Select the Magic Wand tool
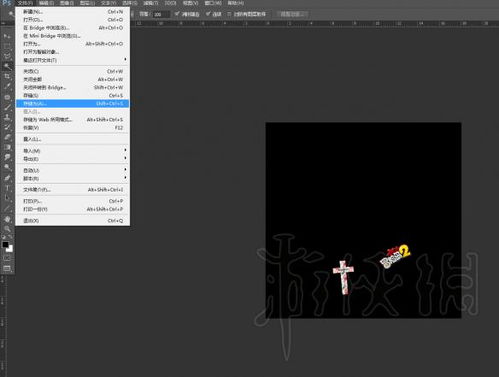 (7, 66)
